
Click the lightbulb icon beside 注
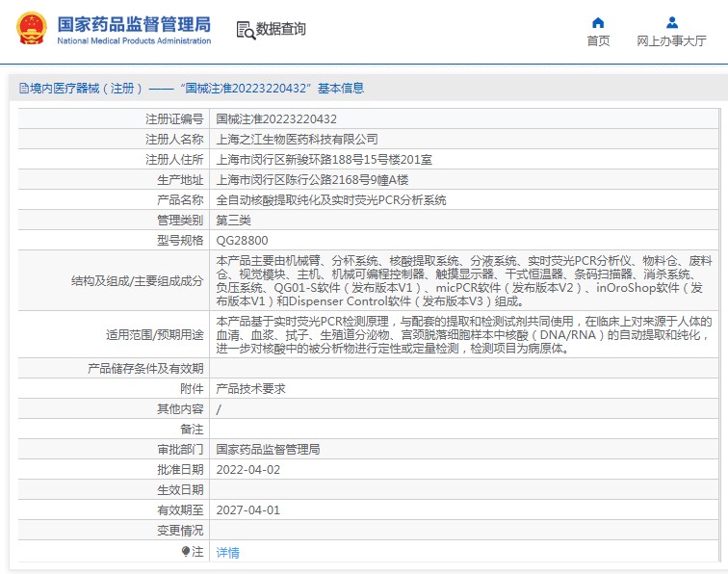tap(186, 551)
